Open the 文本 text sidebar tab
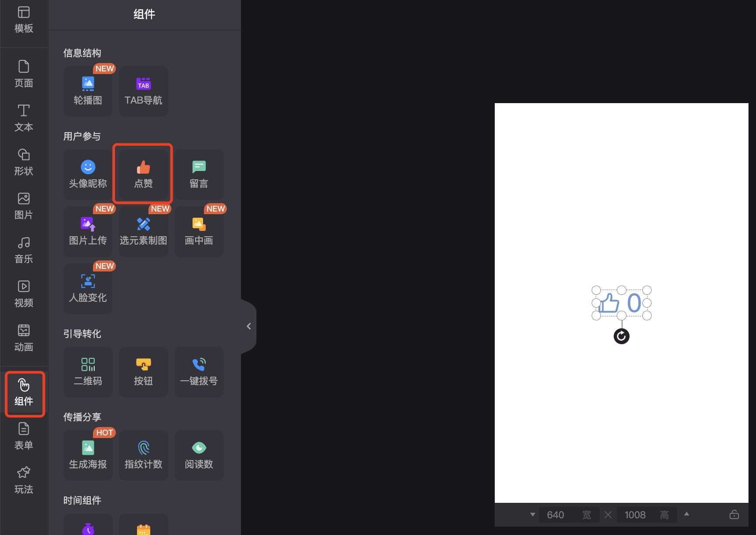 (x=24, y=118)
